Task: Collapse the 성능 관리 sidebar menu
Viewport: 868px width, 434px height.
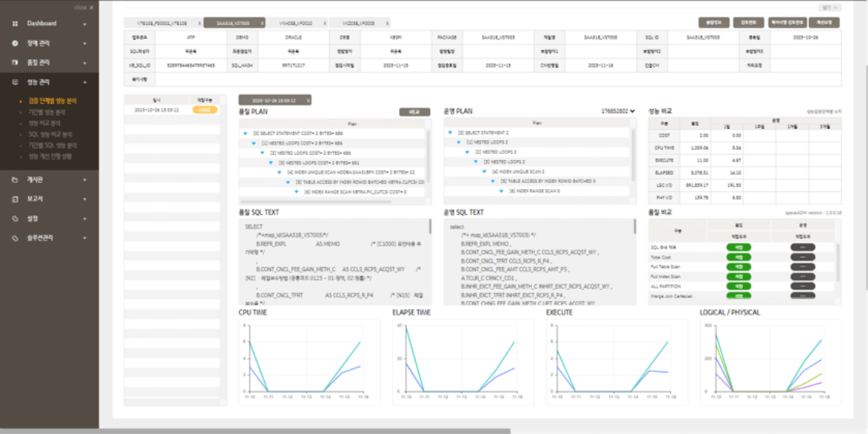Action: click(85, 82)
